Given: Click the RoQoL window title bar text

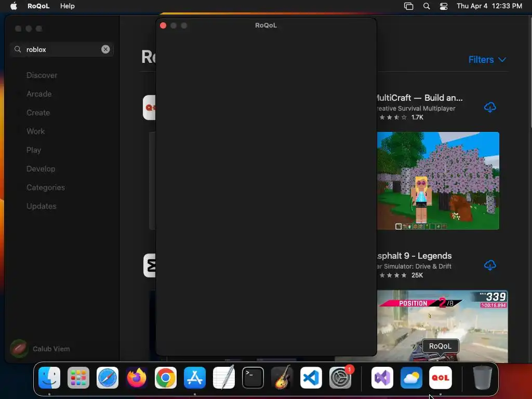Looking at the screenshot, I should (x=266, y=25).
